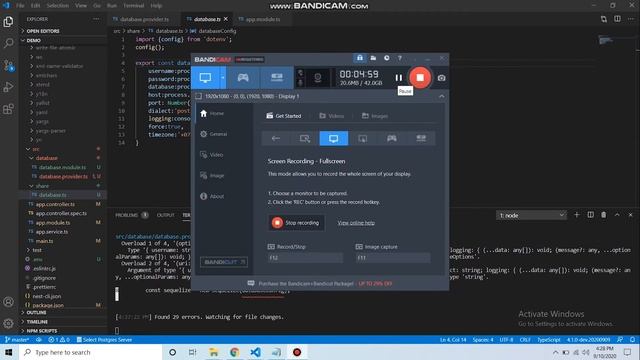Click Image capture hotkey field F11
The image size is (640, 360).
click(x=393, y=258)
